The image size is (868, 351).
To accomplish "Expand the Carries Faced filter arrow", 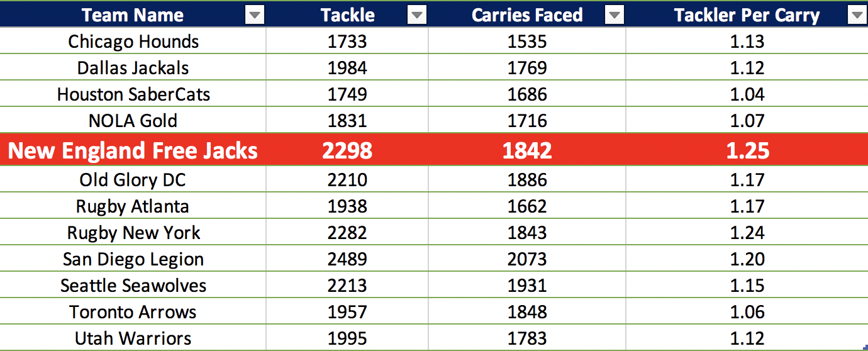I will [614, 16].
